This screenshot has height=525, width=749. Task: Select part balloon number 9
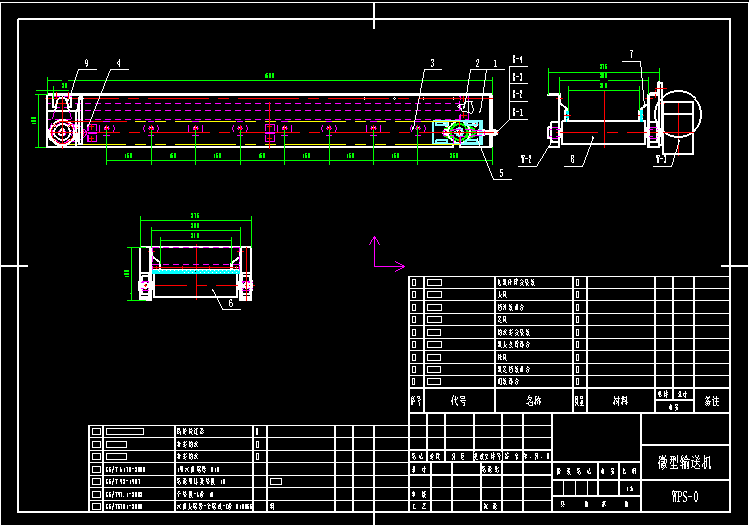[86, 63]
